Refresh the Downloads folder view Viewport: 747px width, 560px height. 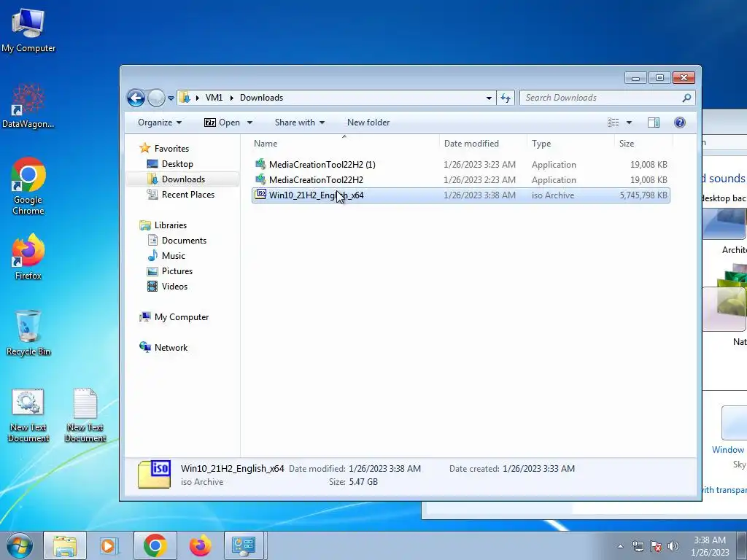point(506,98)
